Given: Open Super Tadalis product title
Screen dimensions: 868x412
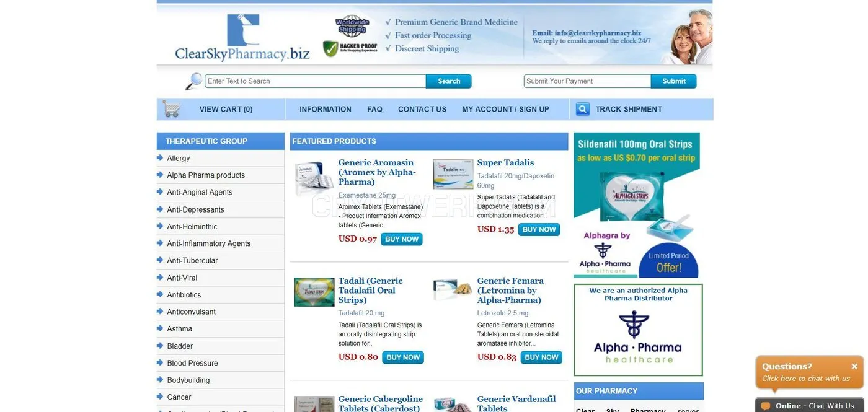Looking at the screenshot, I should pyautogui.click(x=505, y=162).
